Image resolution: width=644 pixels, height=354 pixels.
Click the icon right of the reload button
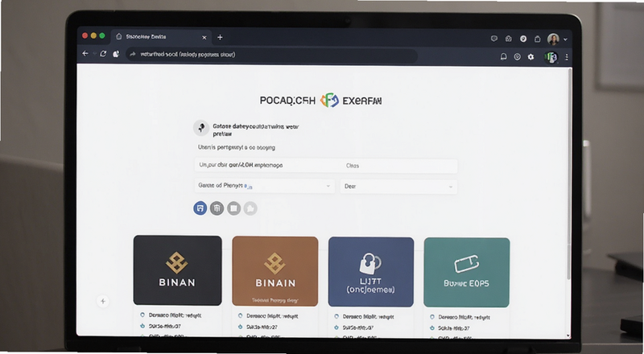116,54
